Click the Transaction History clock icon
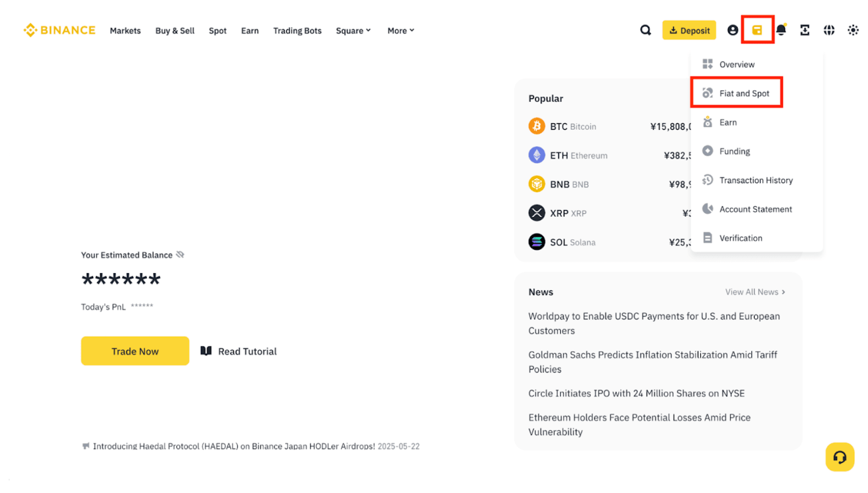This screenshot has height=493, width=868. (707, 180)
